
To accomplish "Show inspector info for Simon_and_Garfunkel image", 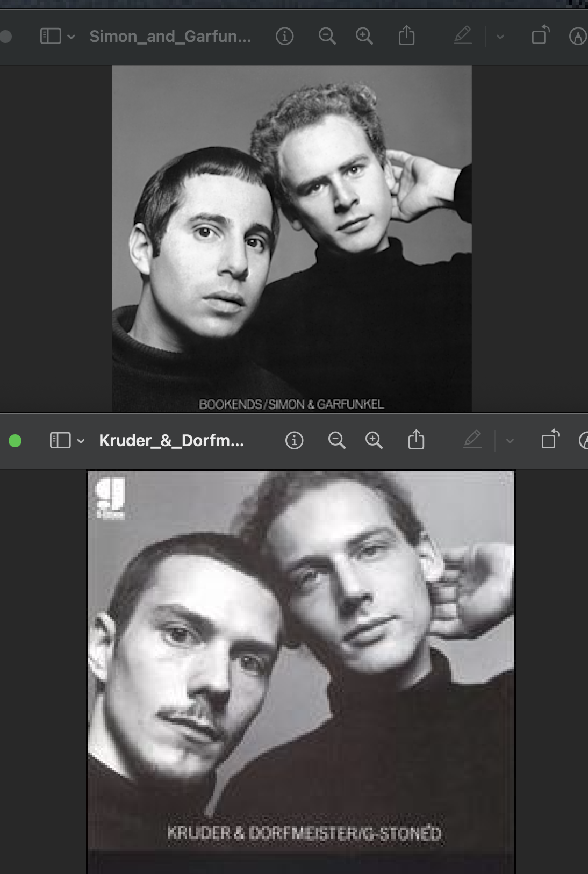I will 284,37.
